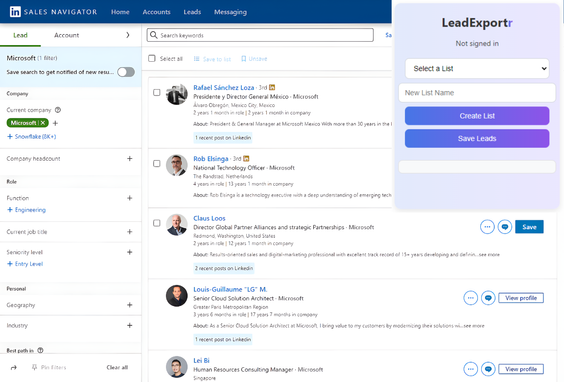Image resolution: width=564 pixels, height=382 pixels.
Task: Add Snowflake (8K+) company suggestion
Action: [x=32, y=136]
